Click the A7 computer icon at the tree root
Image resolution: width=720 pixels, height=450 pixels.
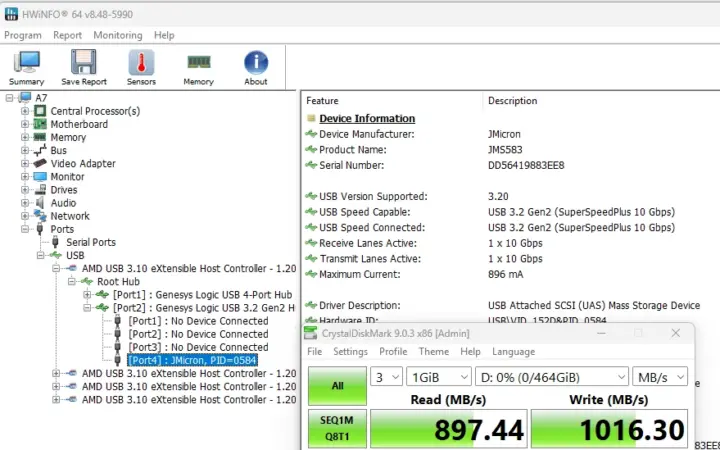[x=25, y=97]
